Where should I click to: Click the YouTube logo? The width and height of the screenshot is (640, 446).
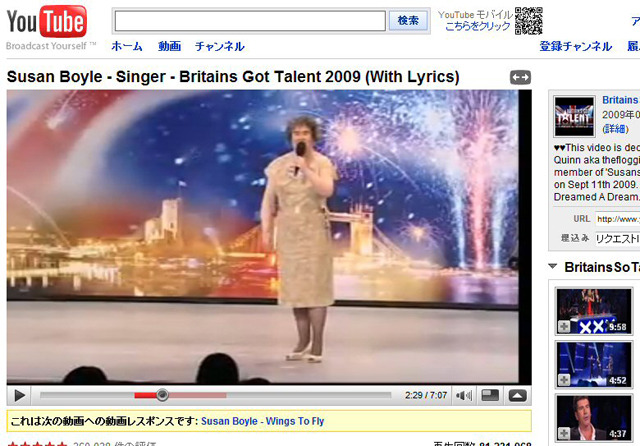47,24
